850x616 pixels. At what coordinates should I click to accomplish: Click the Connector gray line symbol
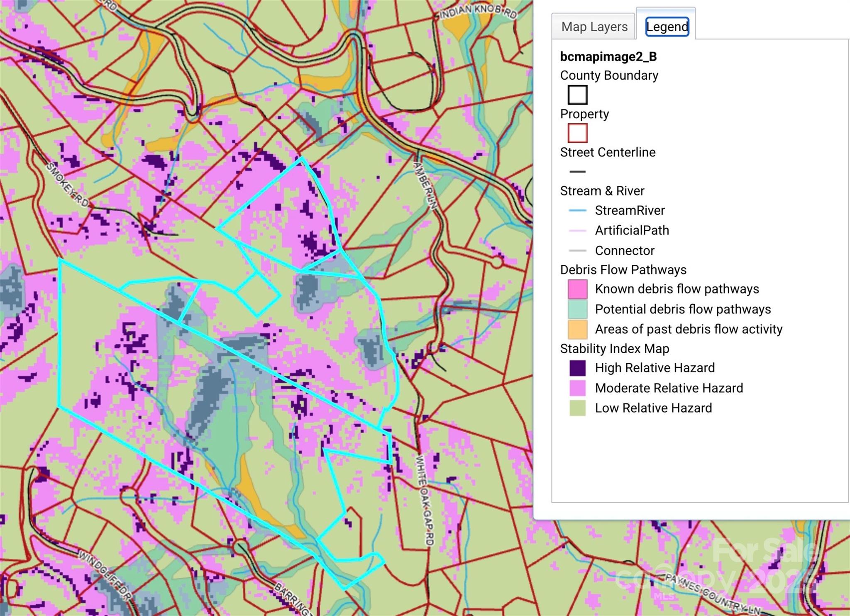pos(577,251)
